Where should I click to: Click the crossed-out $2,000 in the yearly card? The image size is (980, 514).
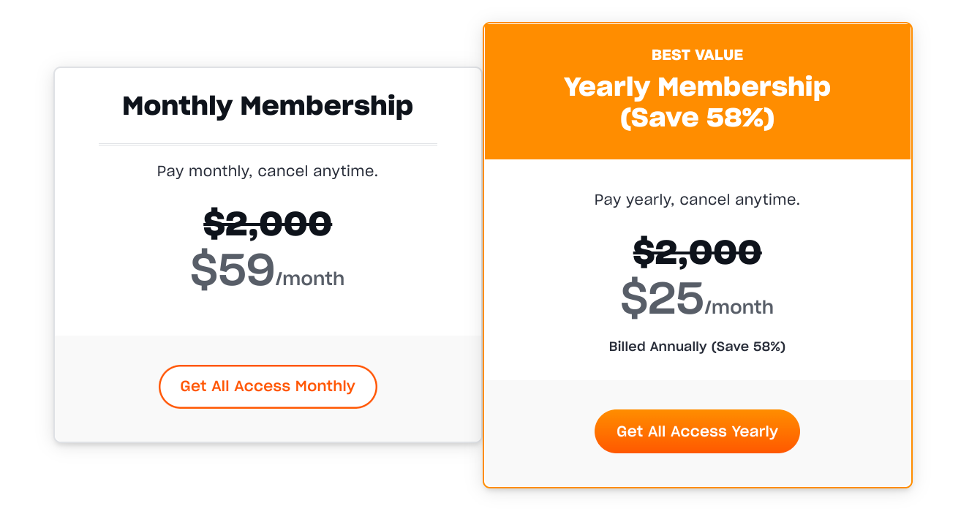pyautogui.click(x=697, y=252)
